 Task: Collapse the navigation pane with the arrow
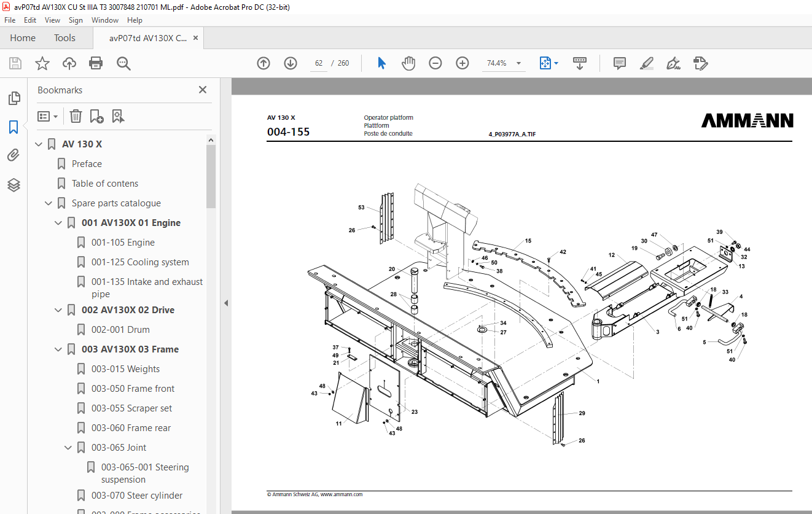click(225, 303)
